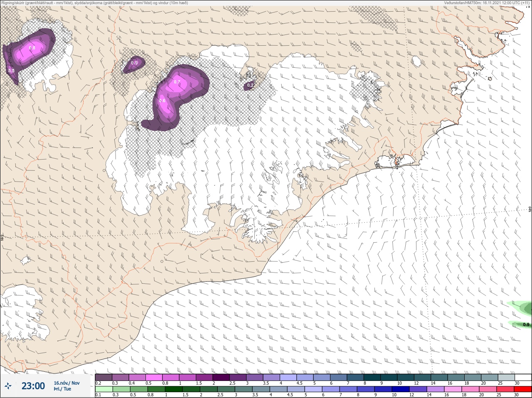Select the darkest green 1 swatch, lower legend

173,389
